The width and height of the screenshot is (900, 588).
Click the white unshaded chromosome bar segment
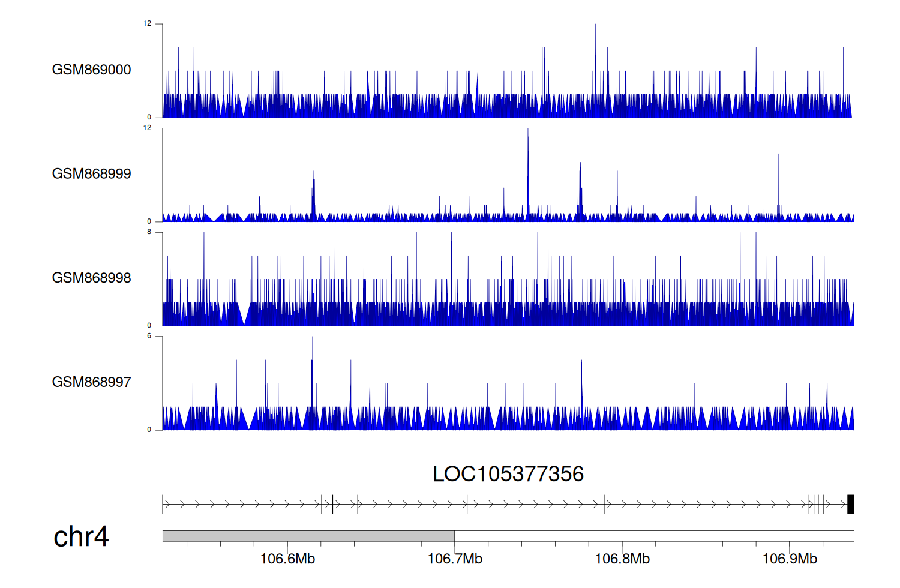[654, 536]
